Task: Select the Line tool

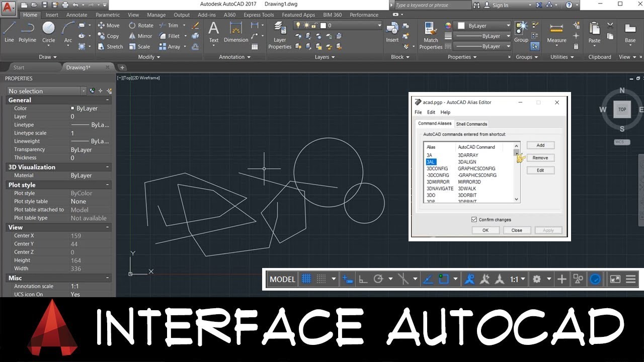Action: pyautogui.click(x=9, y=32)
